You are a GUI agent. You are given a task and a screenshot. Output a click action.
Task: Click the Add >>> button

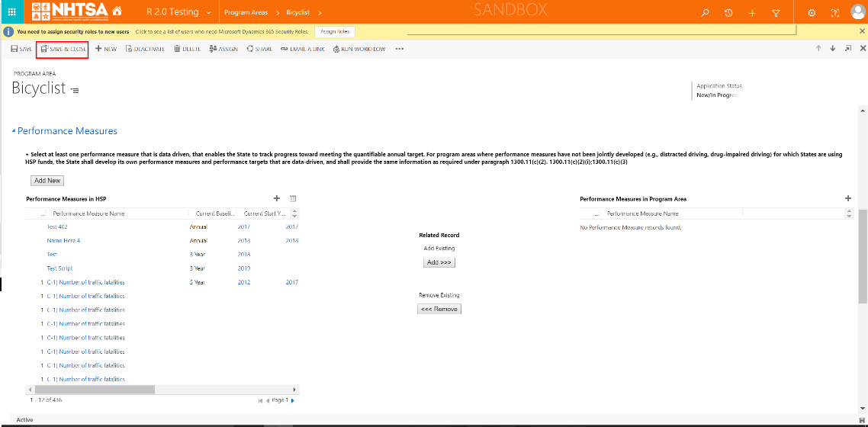[x=439, y=262]
